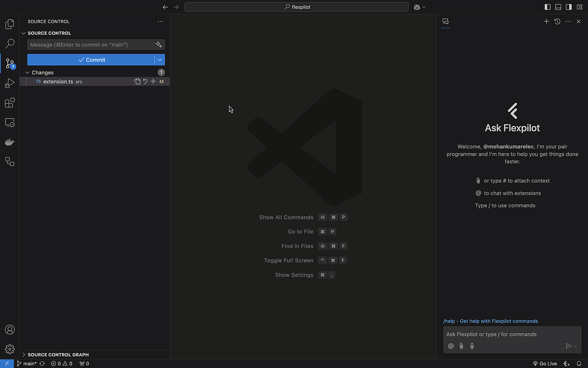Generate commit message with sparkle icon

[x=159, y=45]
